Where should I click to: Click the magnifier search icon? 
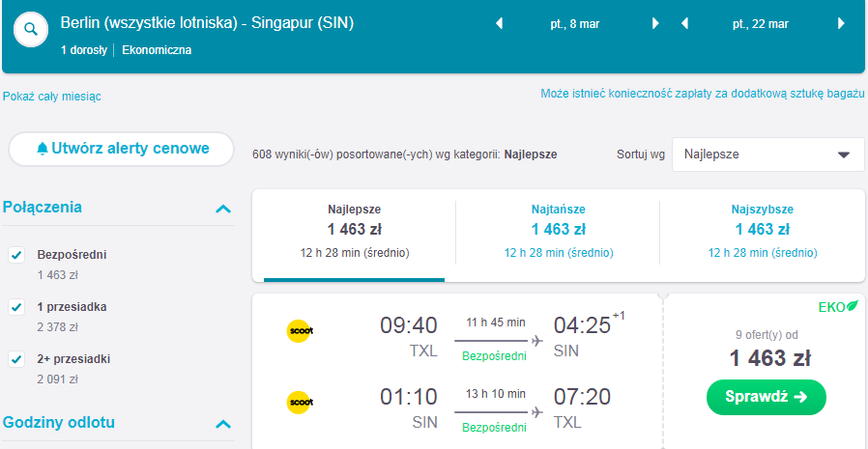coord(31,29)
